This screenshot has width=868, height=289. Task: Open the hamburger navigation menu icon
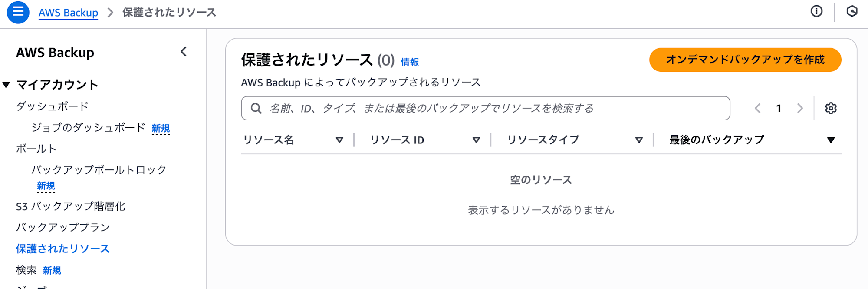pyautogui.click(x=18, y=12)
